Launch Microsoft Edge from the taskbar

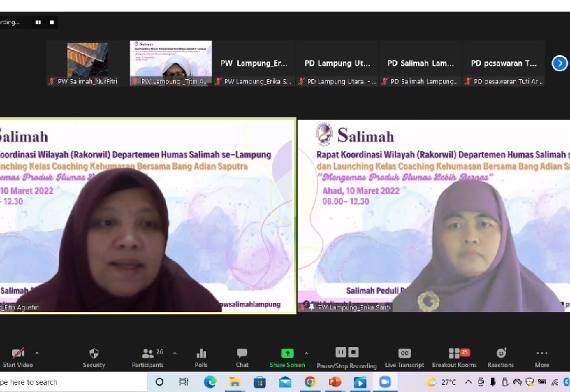(x=210, y=382)
